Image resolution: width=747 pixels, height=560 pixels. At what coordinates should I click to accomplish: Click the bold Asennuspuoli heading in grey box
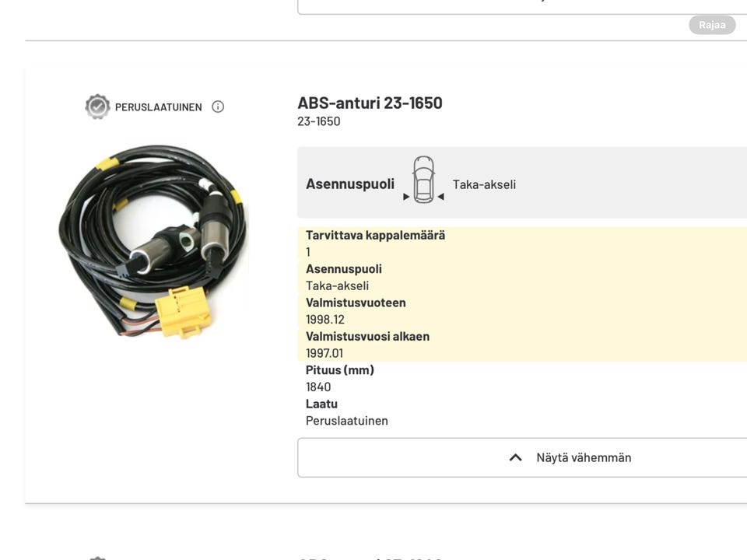pos(350,184)
